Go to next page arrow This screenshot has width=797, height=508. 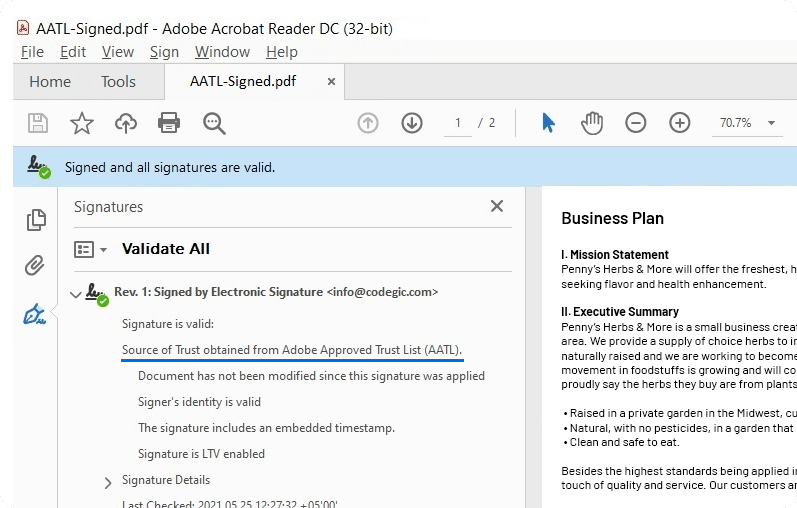tap(412, 123)
